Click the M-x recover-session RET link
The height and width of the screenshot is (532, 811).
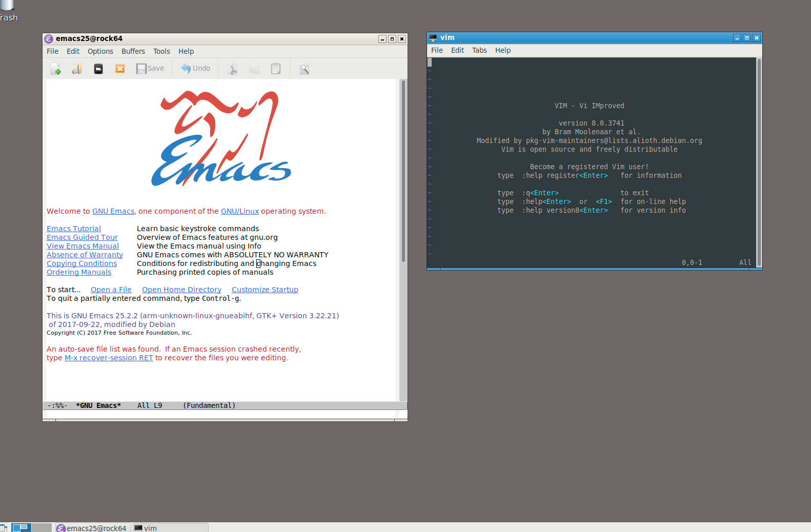(109, 358)
